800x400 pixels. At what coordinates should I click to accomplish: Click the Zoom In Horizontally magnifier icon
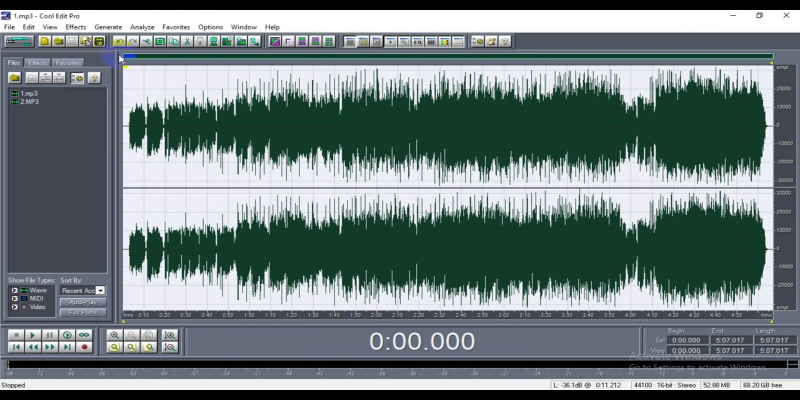115,335
